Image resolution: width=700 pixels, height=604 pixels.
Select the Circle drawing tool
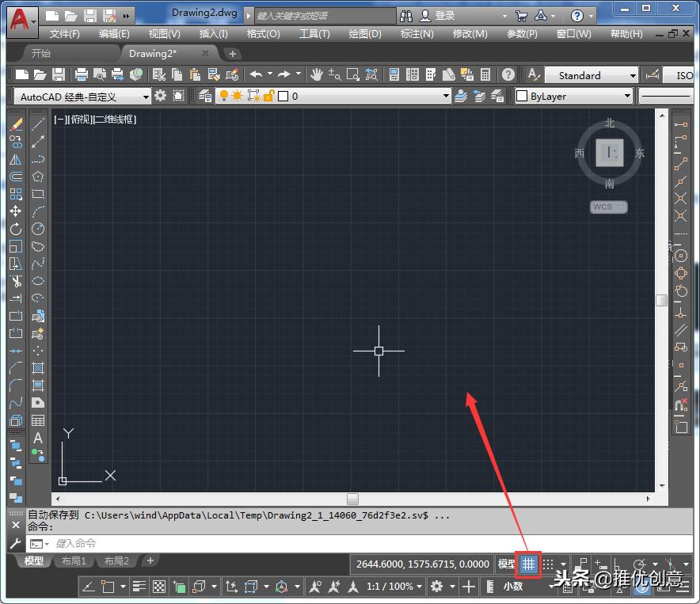38,228
